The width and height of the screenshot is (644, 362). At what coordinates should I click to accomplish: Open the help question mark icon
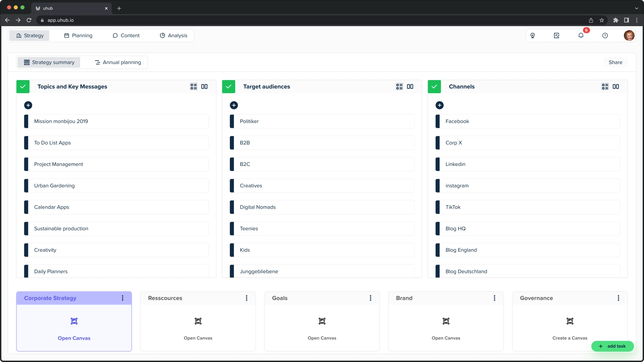[605, 35]
